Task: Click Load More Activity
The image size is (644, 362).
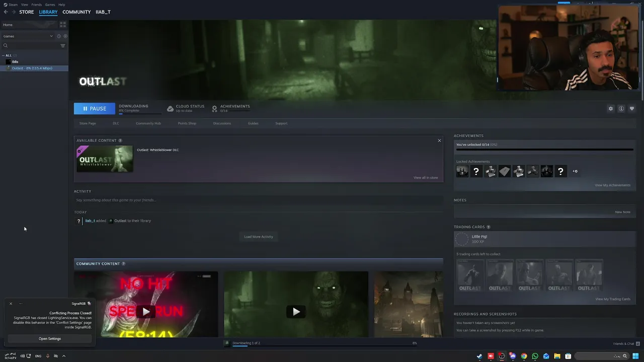Action: click(259, 237)
